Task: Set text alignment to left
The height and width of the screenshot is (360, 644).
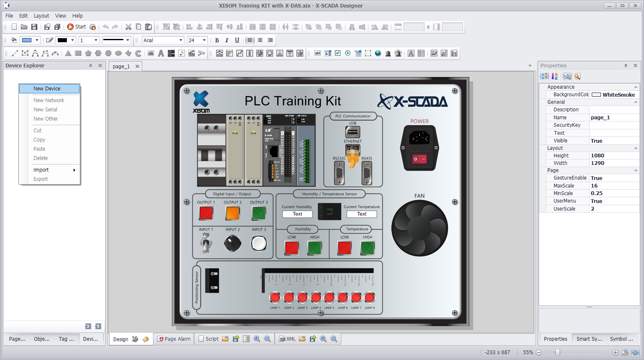Action: click(250, 40)
